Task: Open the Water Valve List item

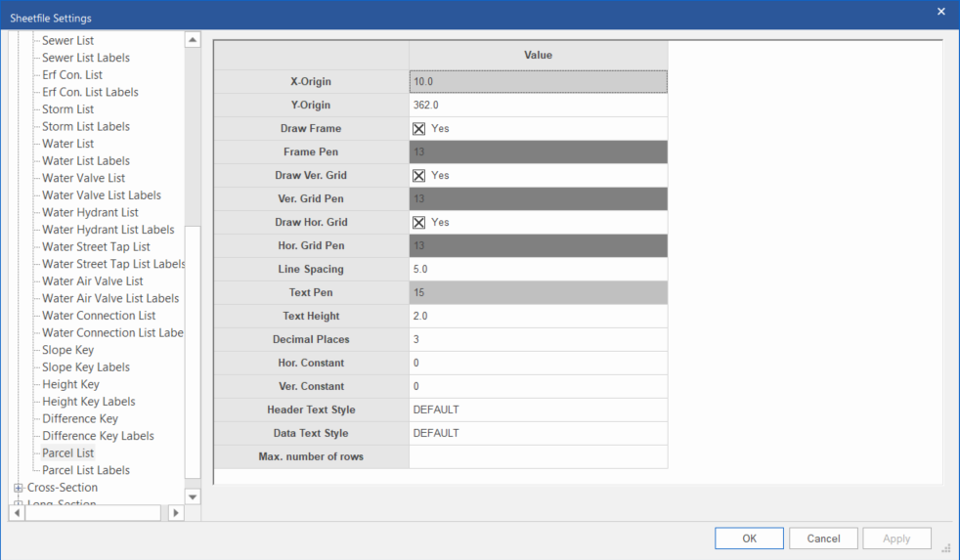Action: [x=83, y=178]
